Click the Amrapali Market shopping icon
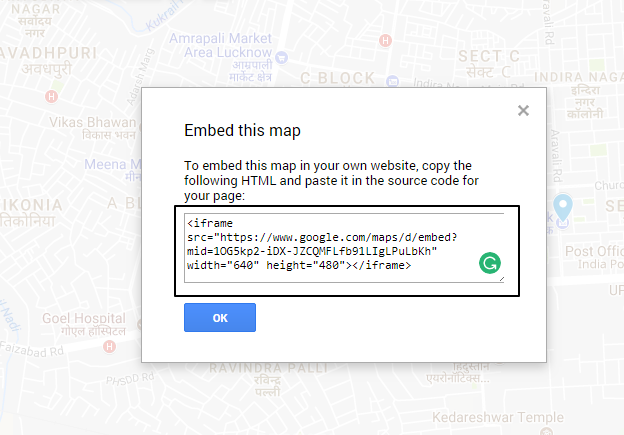624x435 pixels. coord(281,58)
